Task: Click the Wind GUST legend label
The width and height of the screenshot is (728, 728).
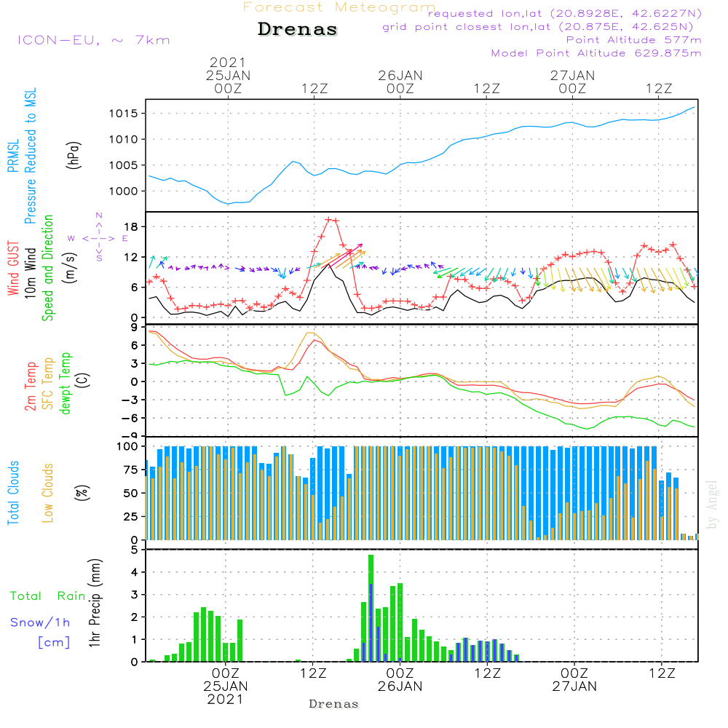Action: [x=13, y=268]
